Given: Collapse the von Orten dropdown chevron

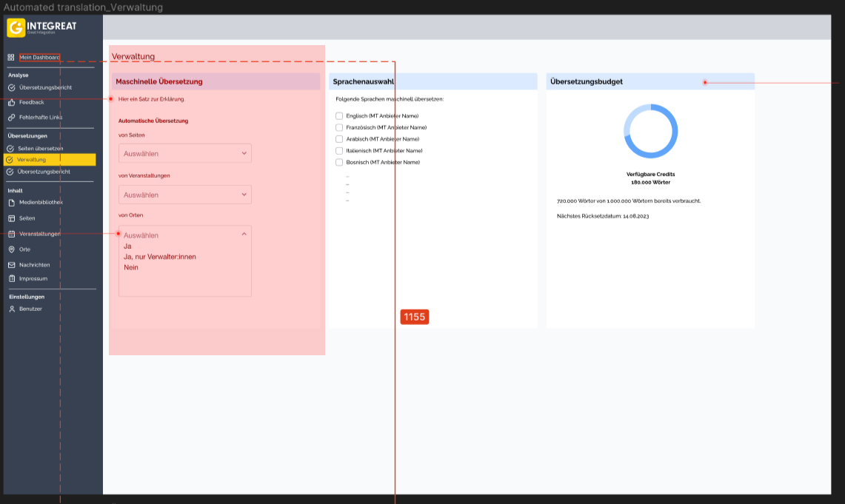Looking at the screenshot, I should pyautogui.click(x=244, y=234).
